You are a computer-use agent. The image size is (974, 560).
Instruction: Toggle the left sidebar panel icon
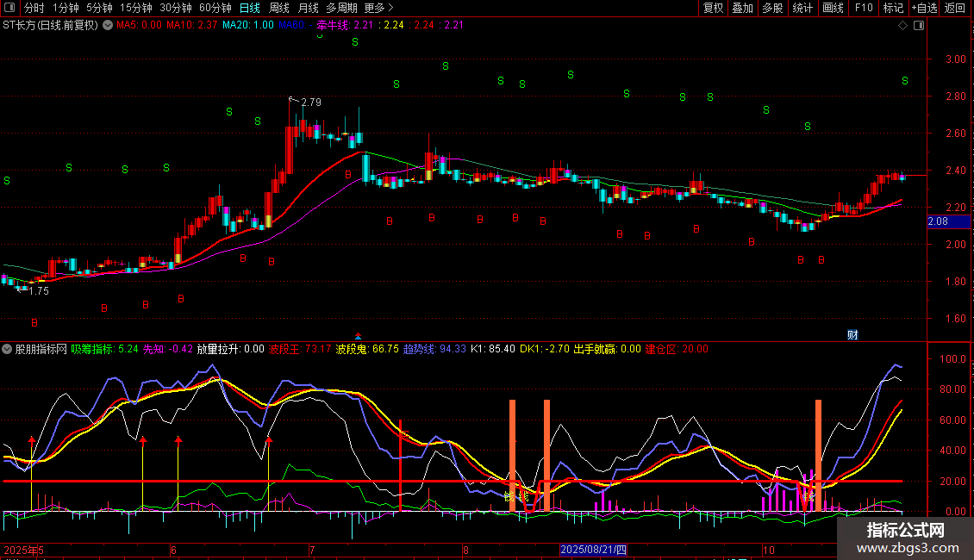tap(9, 8)
